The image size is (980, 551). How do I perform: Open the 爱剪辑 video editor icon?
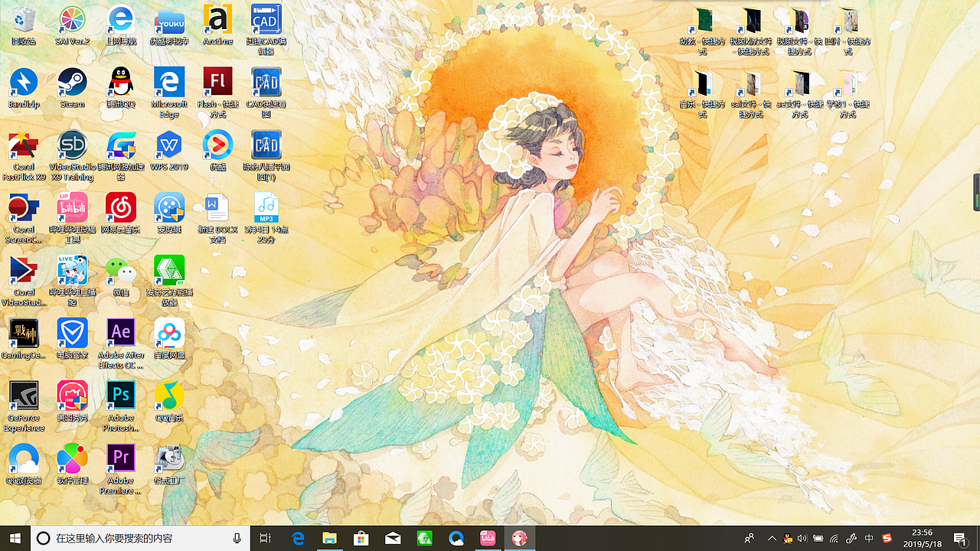(169, 214)
